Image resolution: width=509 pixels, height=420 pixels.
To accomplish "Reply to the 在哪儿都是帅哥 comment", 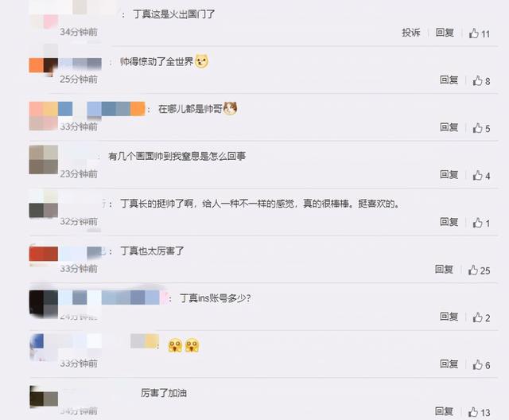I will [449, 127].
